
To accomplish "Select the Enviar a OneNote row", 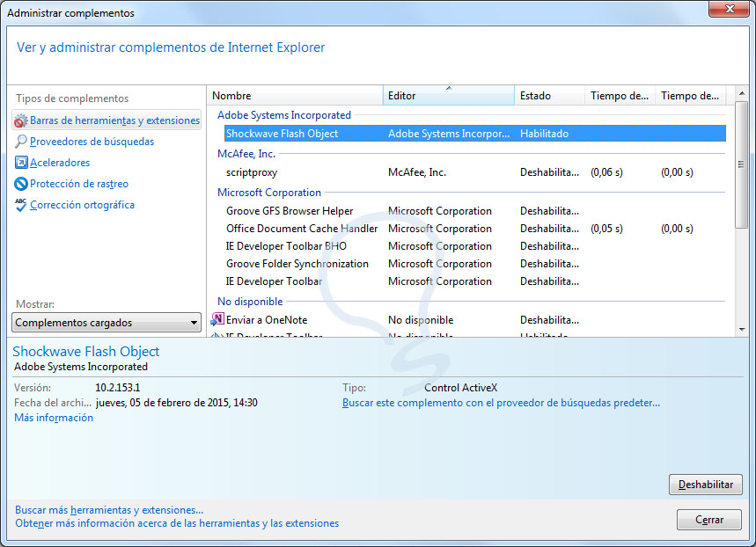I will point(467,319).
